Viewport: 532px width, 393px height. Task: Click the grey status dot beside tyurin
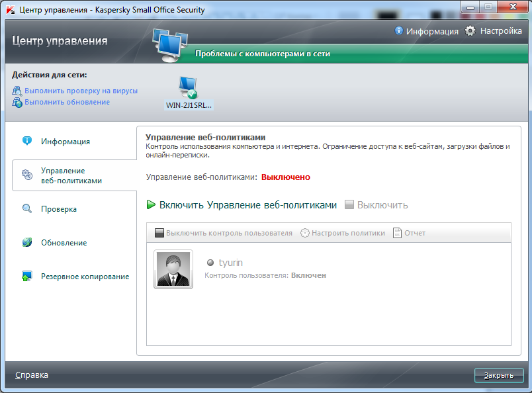click(x=210, y=263)
